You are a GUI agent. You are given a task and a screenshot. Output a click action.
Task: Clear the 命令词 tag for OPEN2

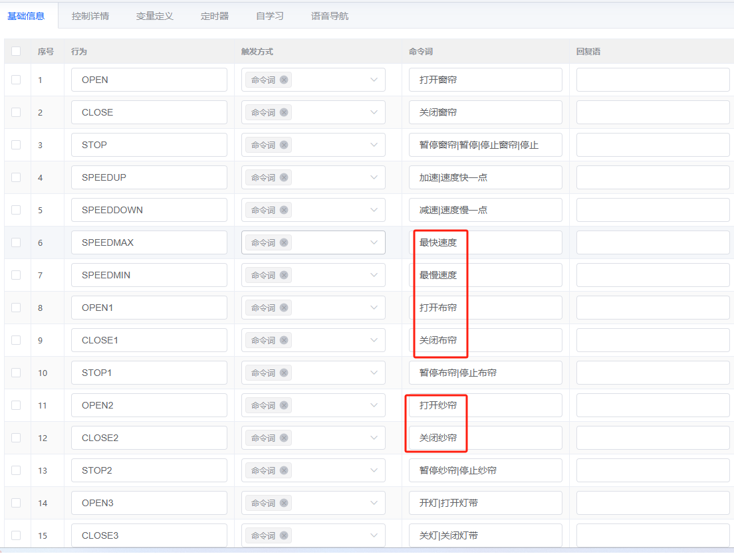(284, 405)
